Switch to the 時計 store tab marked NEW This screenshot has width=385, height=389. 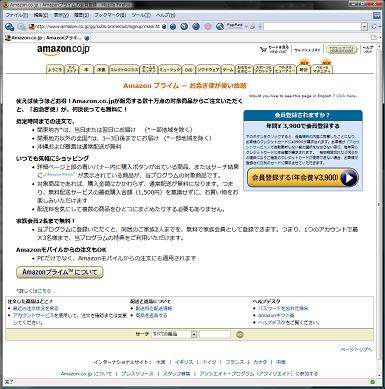click(303, 69)
